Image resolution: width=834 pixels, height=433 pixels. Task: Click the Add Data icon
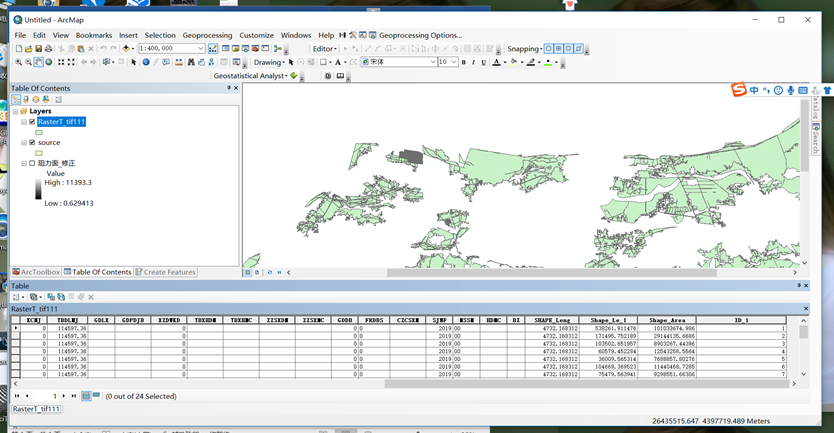coord(126,48)
